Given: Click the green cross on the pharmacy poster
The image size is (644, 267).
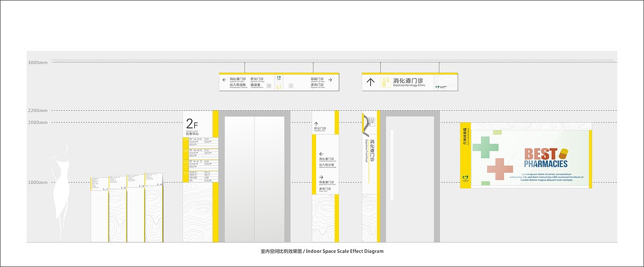Looking at the screenshot, I should (x=486, y=147).
